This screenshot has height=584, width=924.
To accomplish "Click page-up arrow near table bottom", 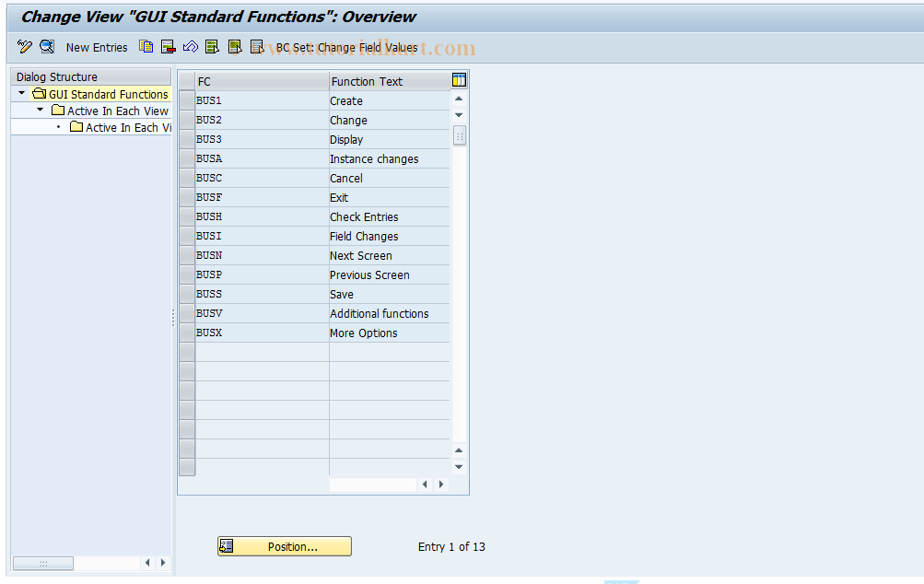I will pos(459,450).
